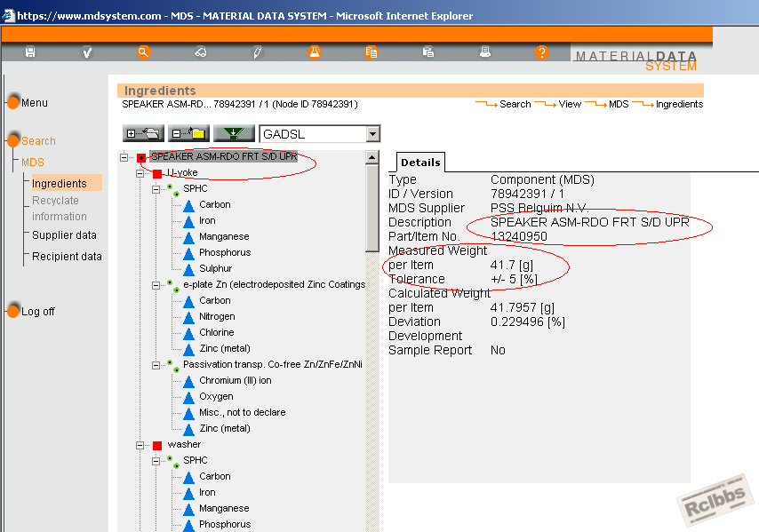Open Help with the question mark icon
Screen dimensions: 759x532
541,52
